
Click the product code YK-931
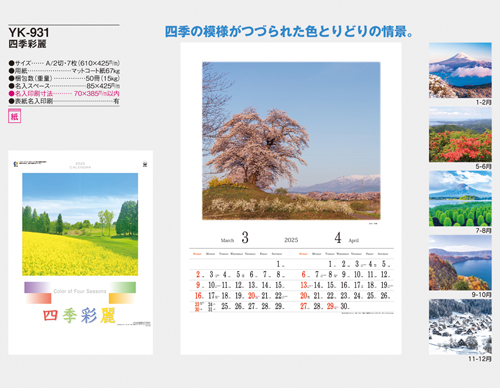point(29,33)
